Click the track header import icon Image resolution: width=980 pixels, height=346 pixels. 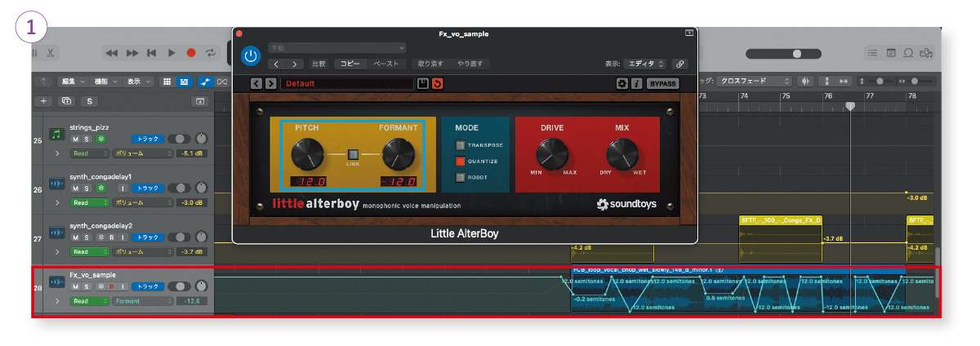coord(198,101)
